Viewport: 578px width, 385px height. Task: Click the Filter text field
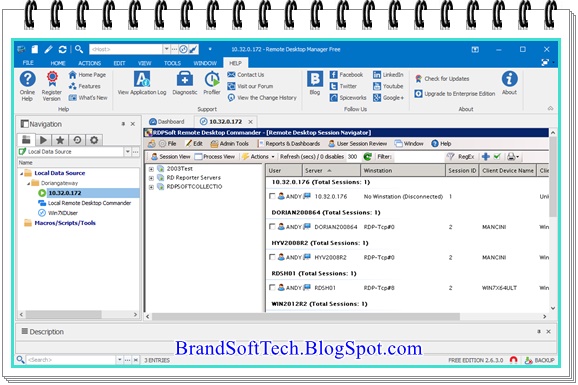tap(418, 157)
